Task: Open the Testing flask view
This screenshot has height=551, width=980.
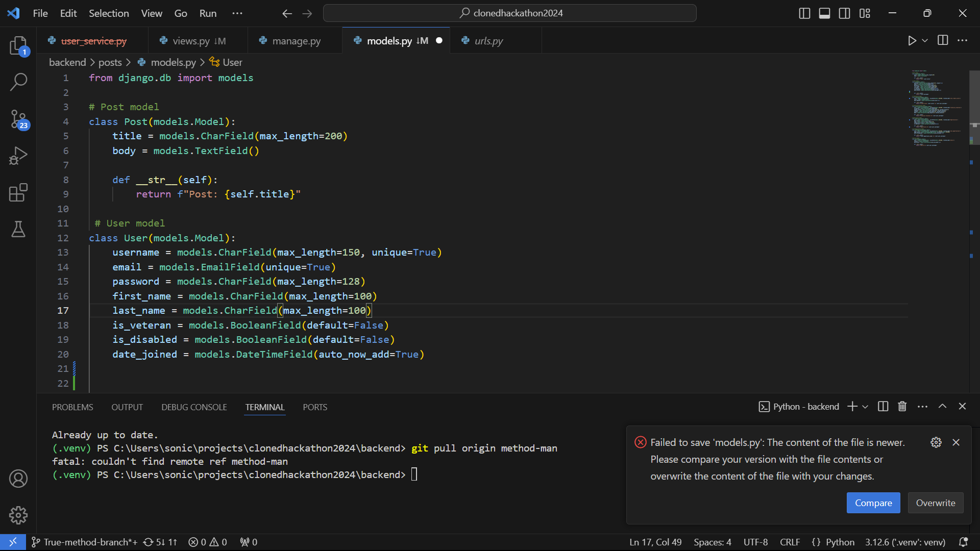Action: 18,230
